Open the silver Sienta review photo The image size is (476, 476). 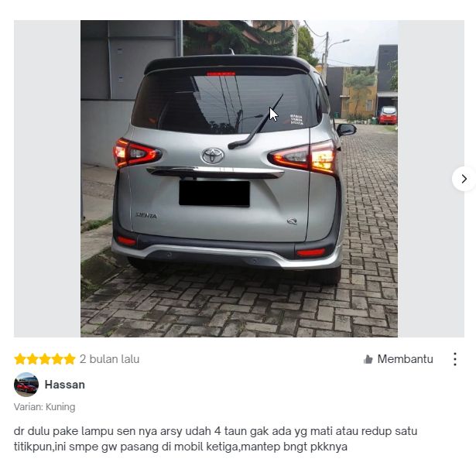click(239, 179)
